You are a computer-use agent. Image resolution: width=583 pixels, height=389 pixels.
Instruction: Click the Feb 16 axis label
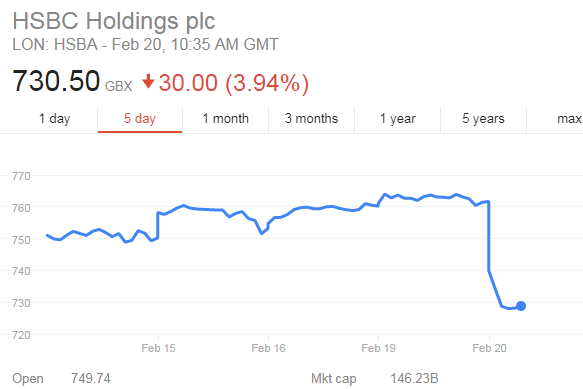coord(268,348)
